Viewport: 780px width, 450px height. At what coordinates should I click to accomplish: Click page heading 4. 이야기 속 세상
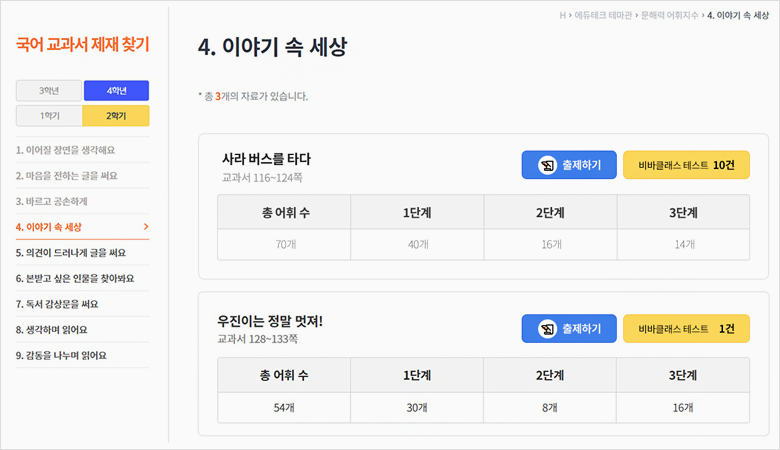point(273,47)
